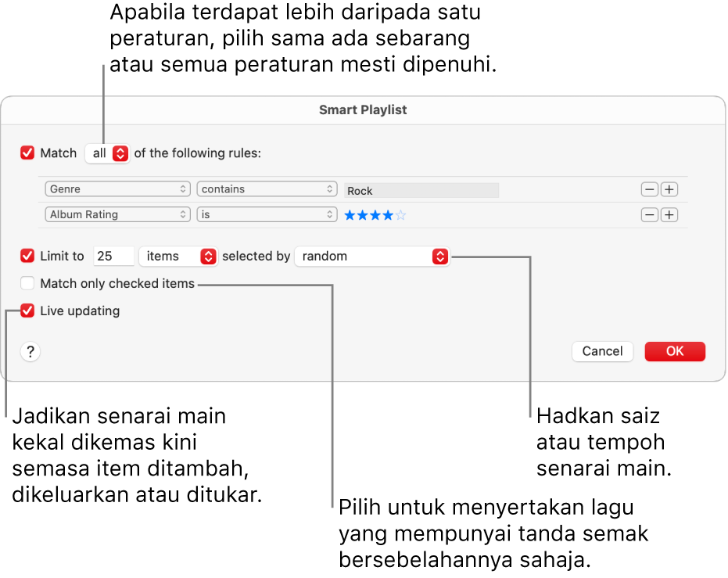Open the 'all' match popup menu
This screenshot has width=728, height=578.
click(107, 153)
